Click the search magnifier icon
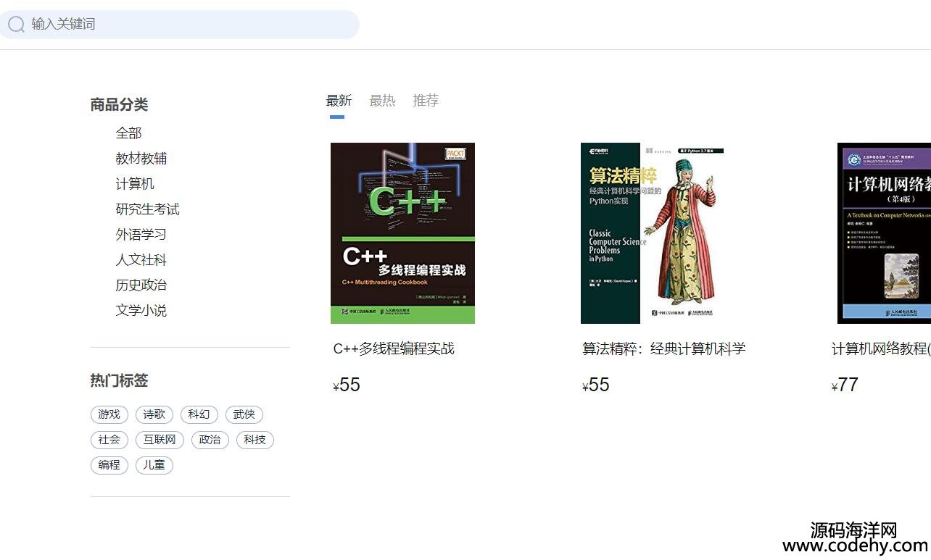The width and height of the screenshot is (931, 560). tap(16, 25)
